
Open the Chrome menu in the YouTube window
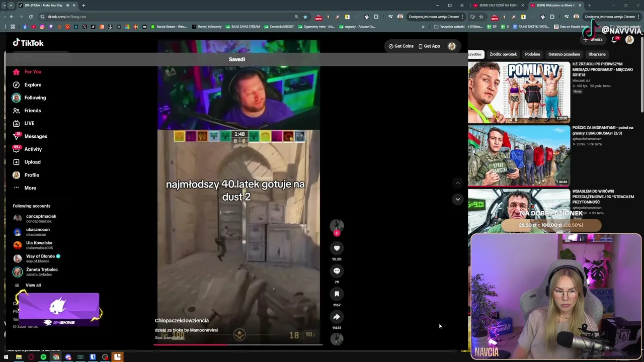click(x=639, y=17)
